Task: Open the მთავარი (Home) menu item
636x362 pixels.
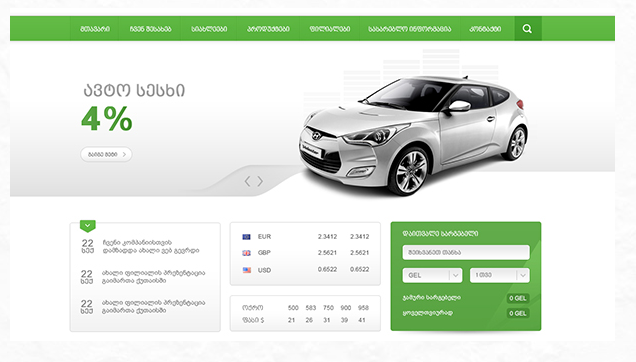Action: click(x=95, y=29)
